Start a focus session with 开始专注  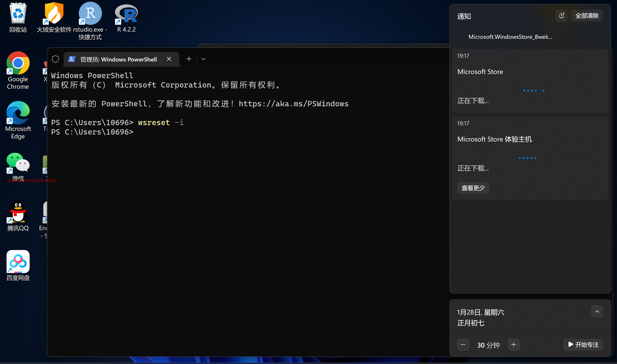tap(583, 345)
